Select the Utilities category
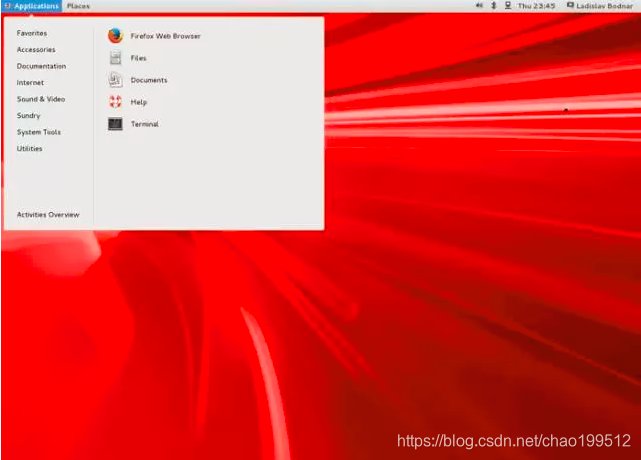The image size is (641, 460). pyautogui.click(x=29, y=148)
